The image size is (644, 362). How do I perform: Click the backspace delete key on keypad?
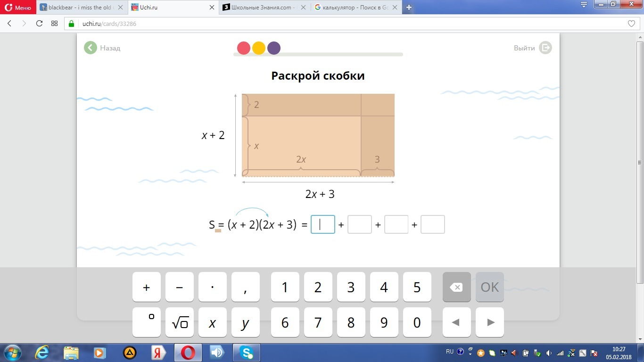(x=456, y=287)
